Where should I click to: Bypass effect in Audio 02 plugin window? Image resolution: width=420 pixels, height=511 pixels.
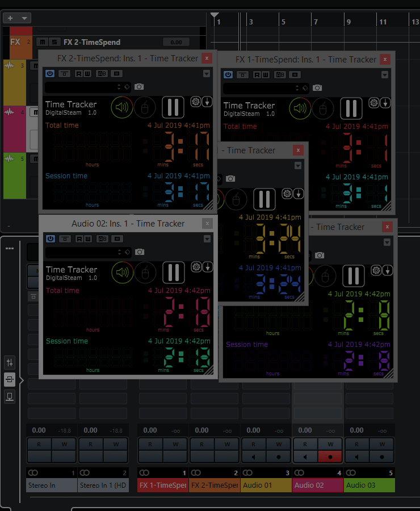click(x=65, y=239)
